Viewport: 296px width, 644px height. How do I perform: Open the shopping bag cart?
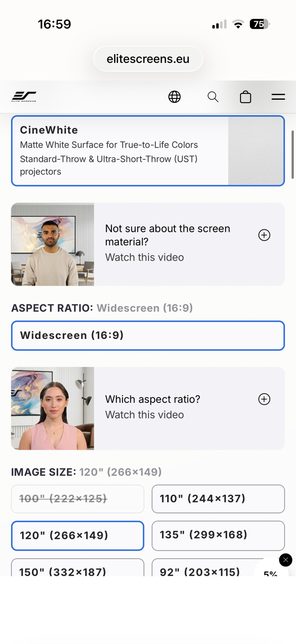[x=246, y=97]
